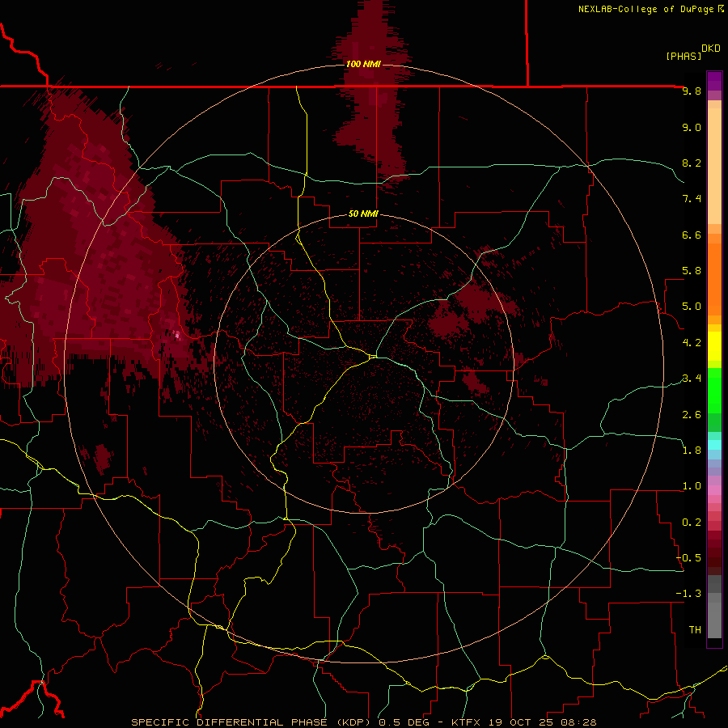Viewport: 728px width, 728px height.
Task: Click the -1.3 value on the scale
Action: tap(689, 594)
